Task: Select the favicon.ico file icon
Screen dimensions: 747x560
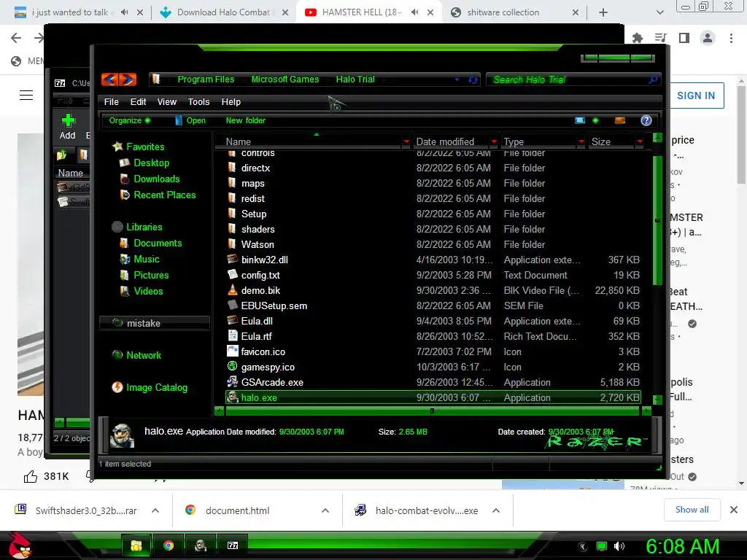Action: [232, 351]
